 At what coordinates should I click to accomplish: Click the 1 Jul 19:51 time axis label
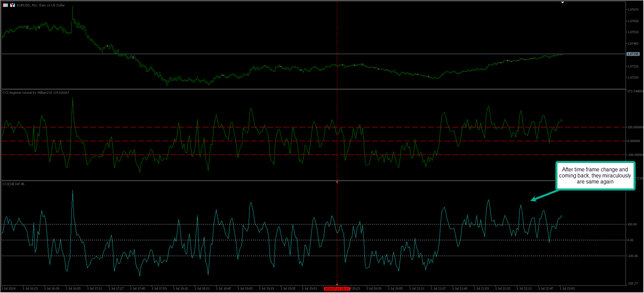(x=309, y=289)
